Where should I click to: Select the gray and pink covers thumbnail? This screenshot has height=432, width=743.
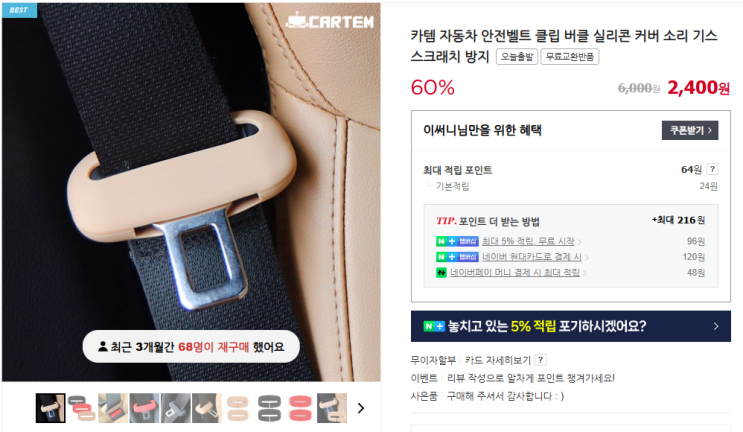[x=82, y=408]
